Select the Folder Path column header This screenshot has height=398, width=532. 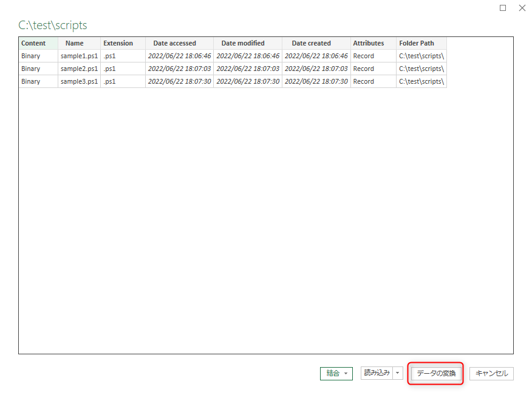pos(421,43)
